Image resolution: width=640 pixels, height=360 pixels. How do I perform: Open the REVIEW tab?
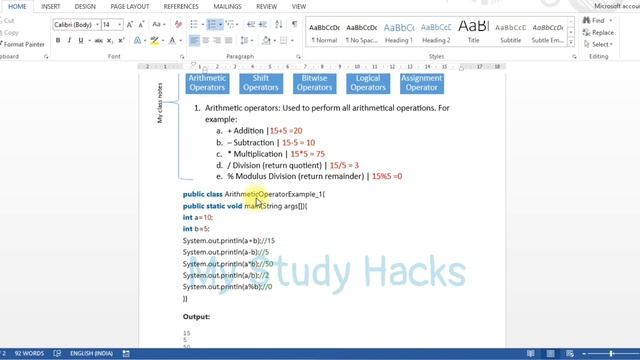tap(267, 7)
